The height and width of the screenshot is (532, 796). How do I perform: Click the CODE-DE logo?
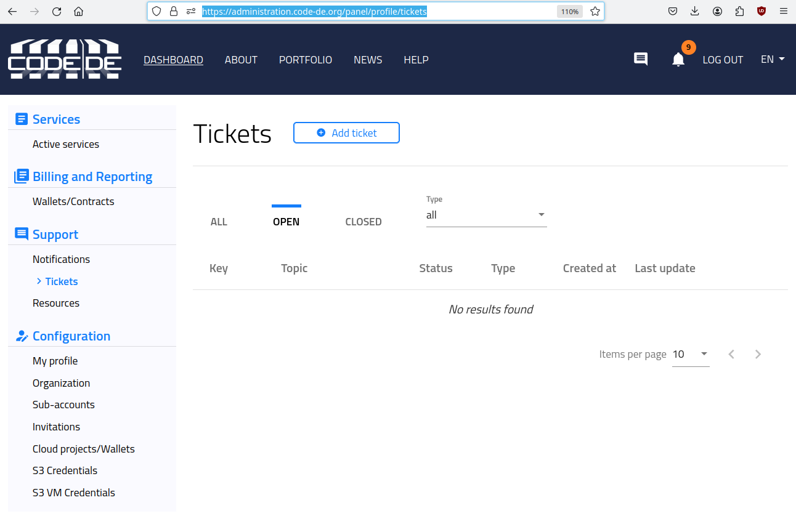point(65,59)
